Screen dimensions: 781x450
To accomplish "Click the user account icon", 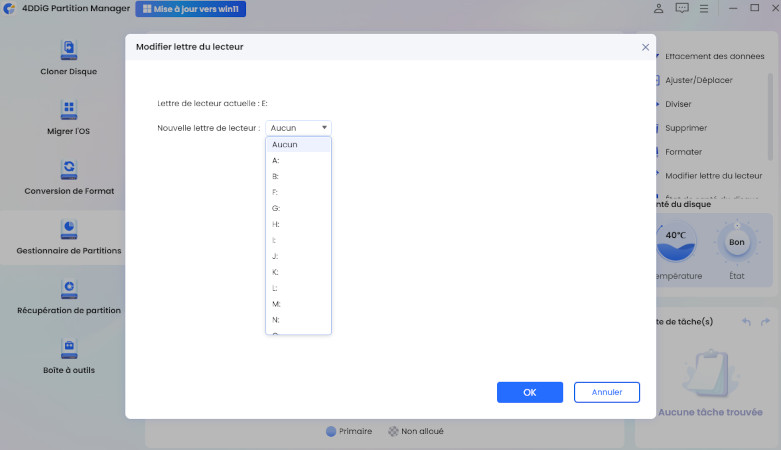I will 658,8.
